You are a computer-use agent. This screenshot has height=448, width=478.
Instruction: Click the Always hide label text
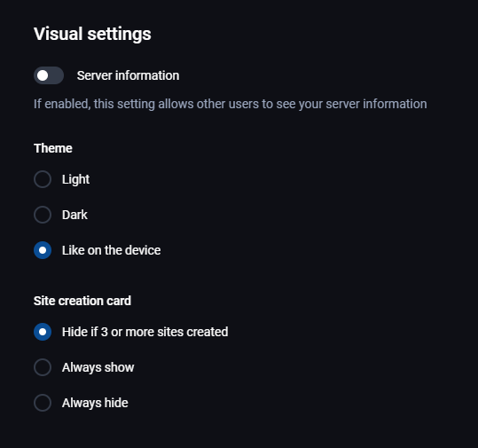(x=95, y=403)
